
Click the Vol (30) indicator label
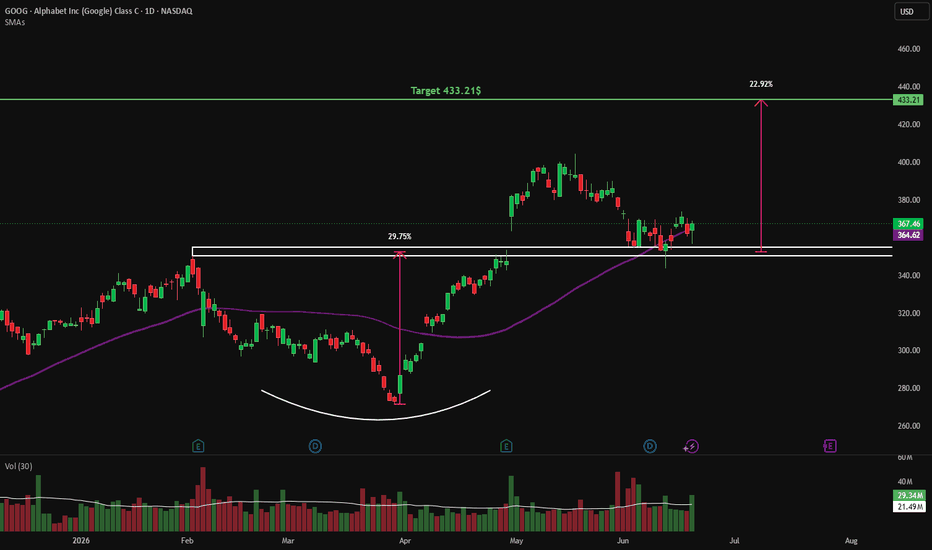tap(18, 466)
